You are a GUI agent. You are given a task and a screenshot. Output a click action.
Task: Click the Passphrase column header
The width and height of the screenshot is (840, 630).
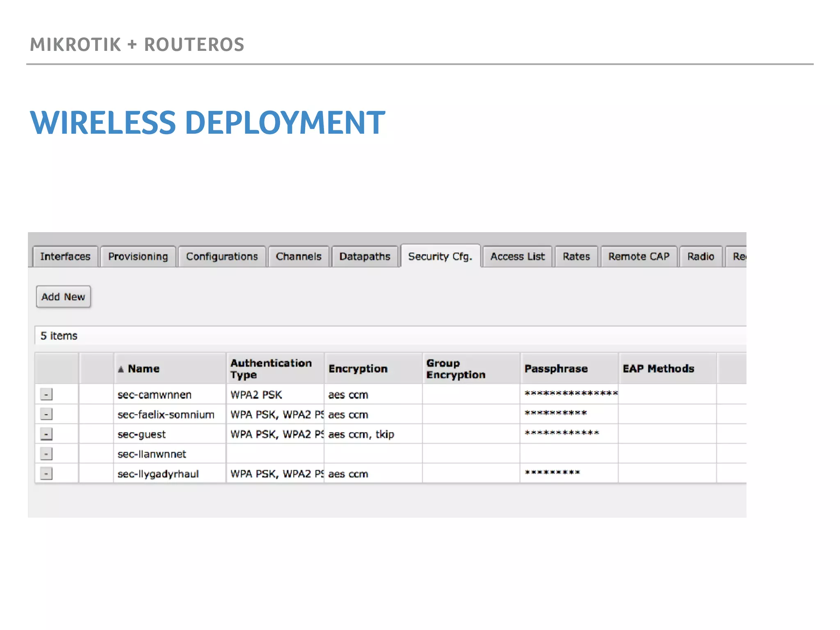(x=569, y=368)
